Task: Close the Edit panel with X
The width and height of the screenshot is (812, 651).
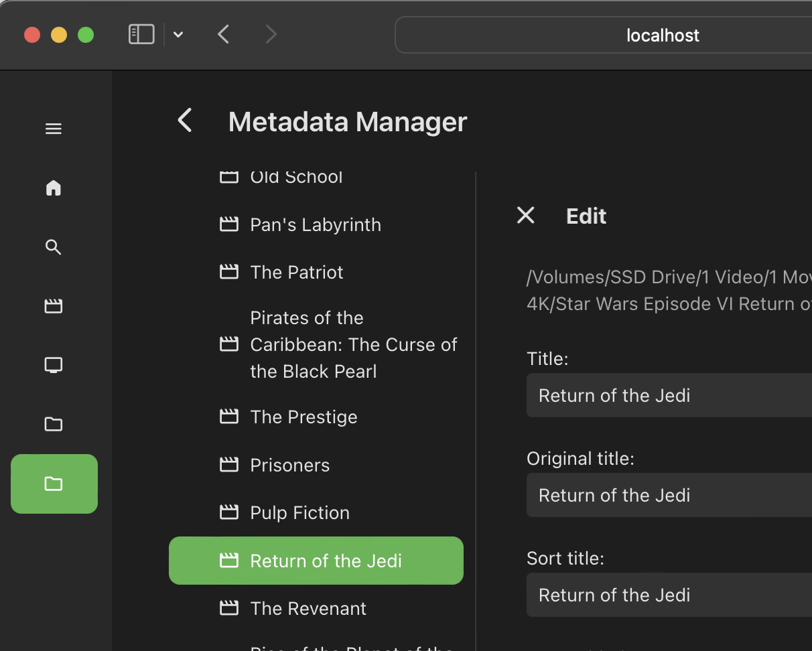Action: [x=526, y=215]
